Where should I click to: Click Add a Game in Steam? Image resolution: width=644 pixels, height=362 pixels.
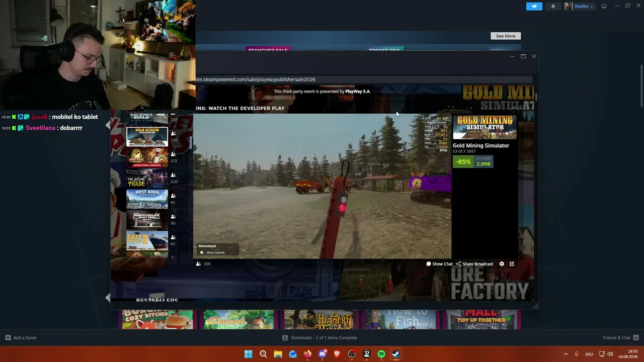[21, 338]
